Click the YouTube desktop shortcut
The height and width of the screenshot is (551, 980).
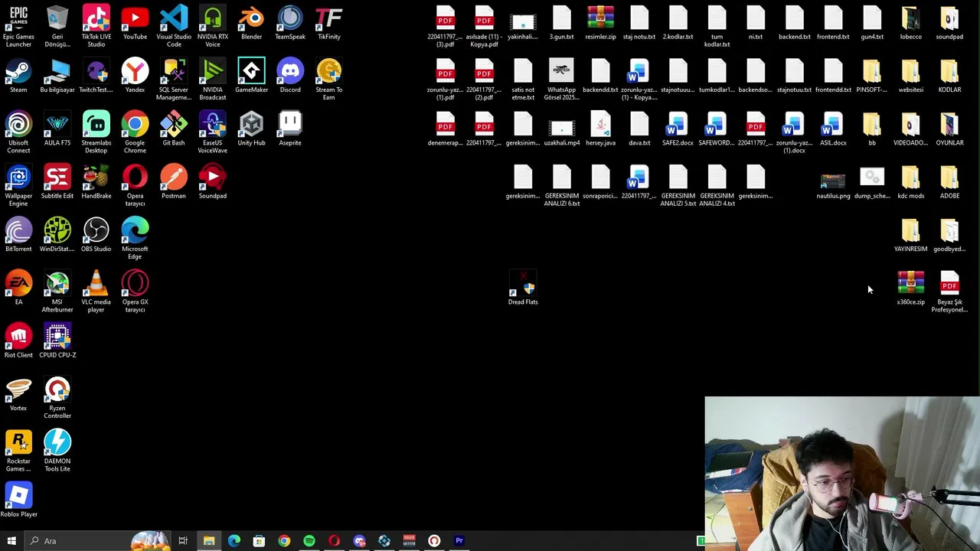pyautogui.click(x=135, y=22)
